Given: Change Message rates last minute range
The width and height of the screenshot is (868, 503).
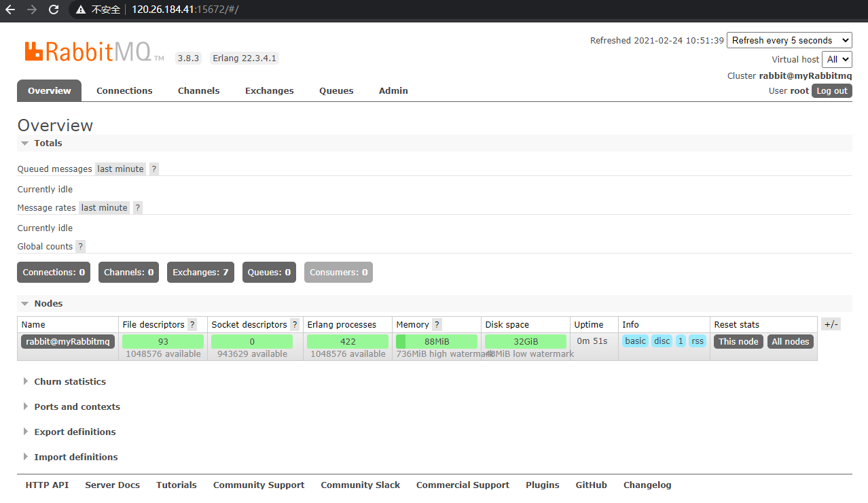Looking at the screenshot, I should click(105, 207).
